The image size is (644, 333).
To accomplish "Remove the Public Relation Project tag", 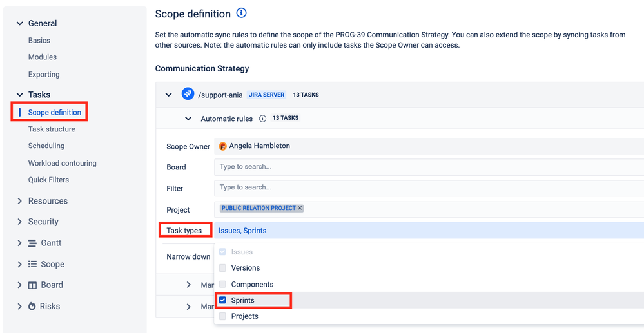I will point(300,208).
